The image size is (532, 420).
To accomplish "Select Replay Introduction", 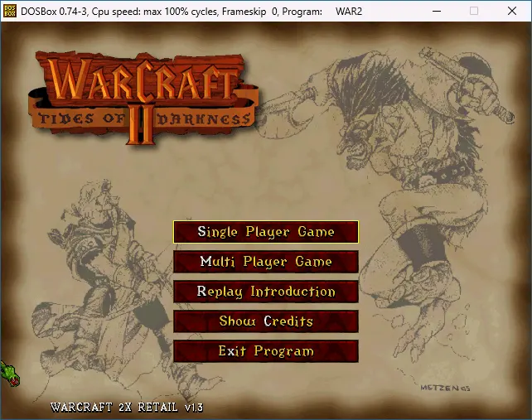I will [x=266, y=292].
